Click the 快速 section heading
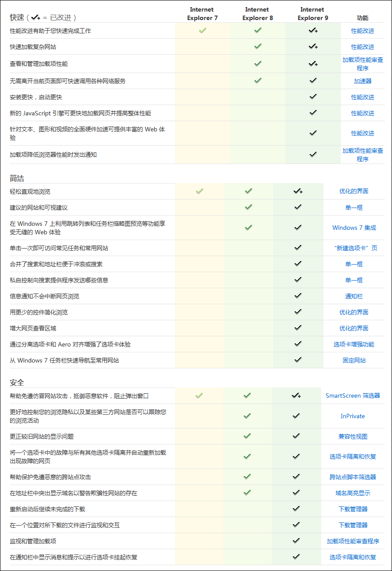Viewport: 392px width, 571px height. (17, 17)
